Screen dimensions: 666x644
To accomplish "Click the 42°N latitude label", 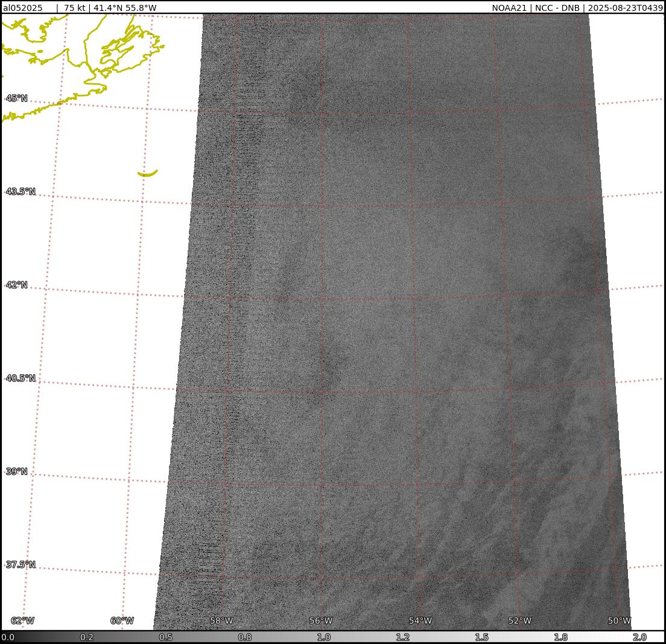I will pos(16,285).
